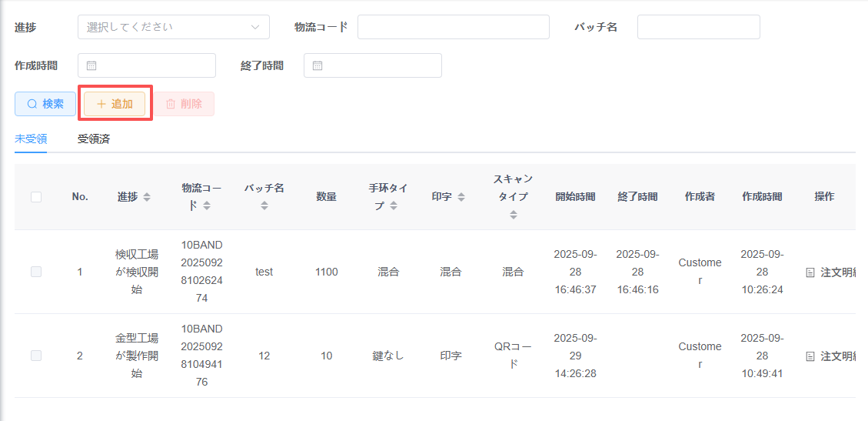
Task: Click the バッチ名 column sort arrows
Action: [x=264, y=206]
